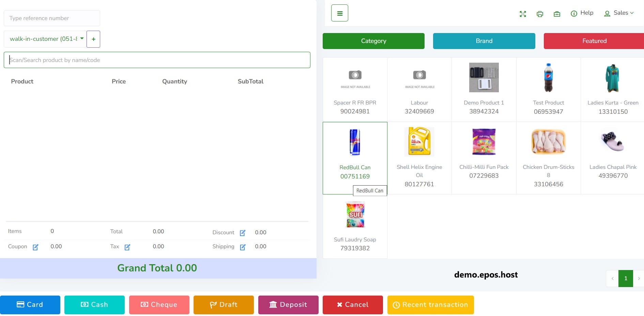The width and height of the screenshot is (644, 316).
Task: Open the hamburger menu icon
Action: click(x=339, y=13)
